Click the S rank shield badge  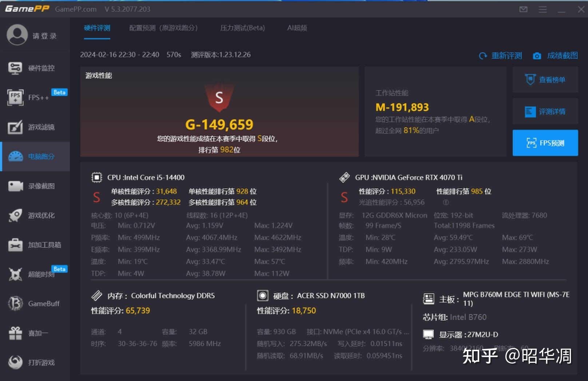(219, 97)
